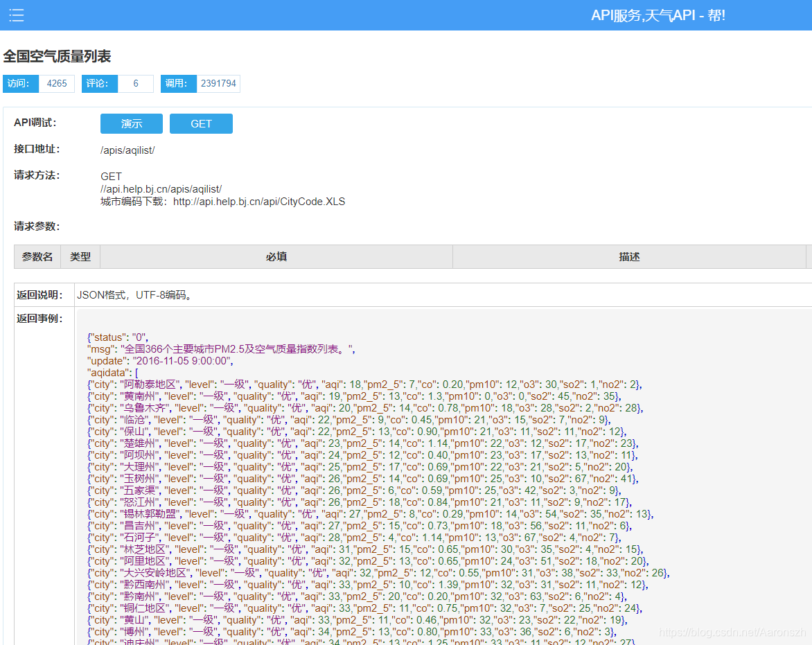
Task: Click the 乌鲁木齐 city data row
Action: [x=366, y=408]
